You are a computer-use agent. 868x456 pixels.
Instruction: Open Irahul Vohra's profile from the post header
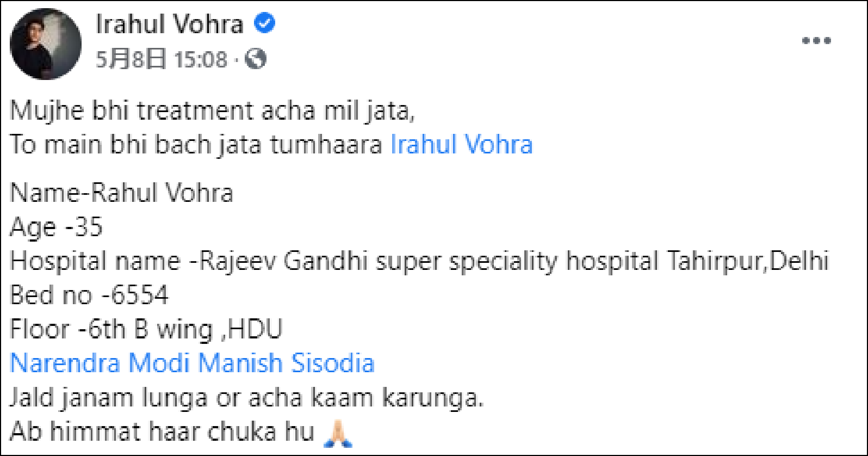169,24
